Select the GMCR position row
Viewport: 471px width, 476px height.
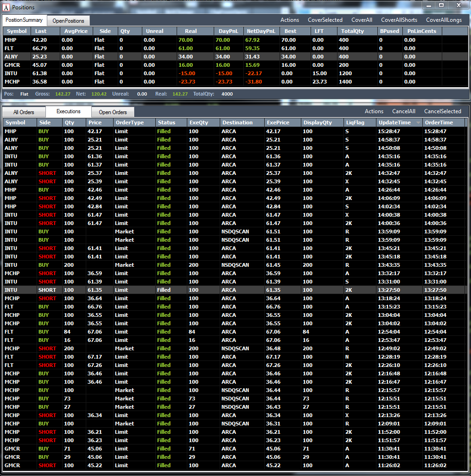tap(235, 65)
